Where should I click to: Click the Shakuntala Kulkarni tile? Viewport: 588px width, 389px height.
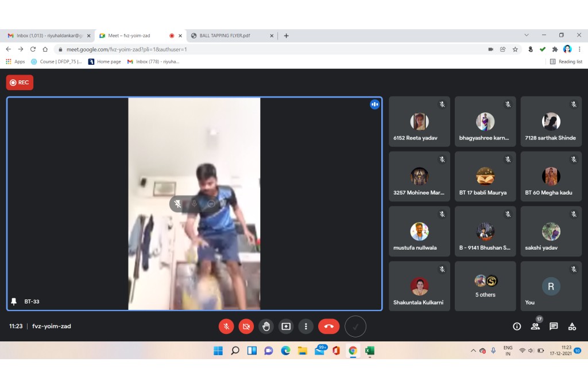click(x=419, y=286)
